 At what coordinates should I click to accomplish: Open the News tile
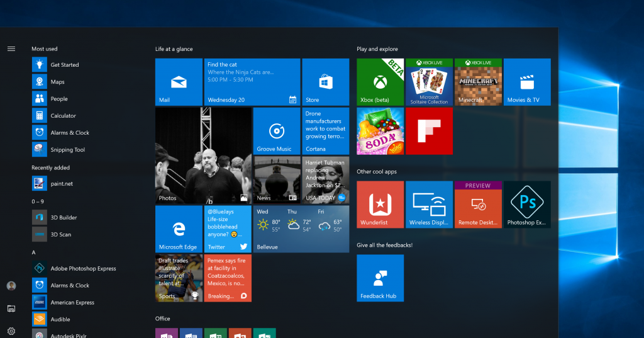coord(277,180)
